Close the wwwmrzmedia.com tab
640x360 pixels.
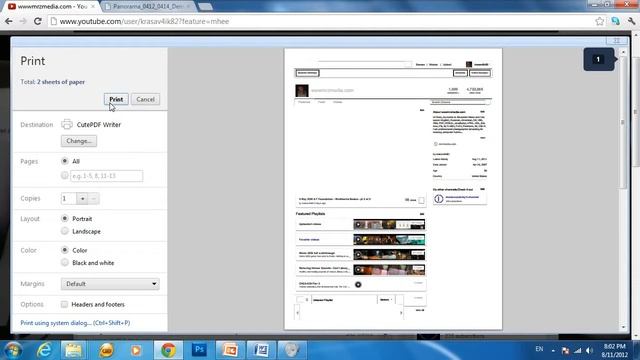point(93,7)
